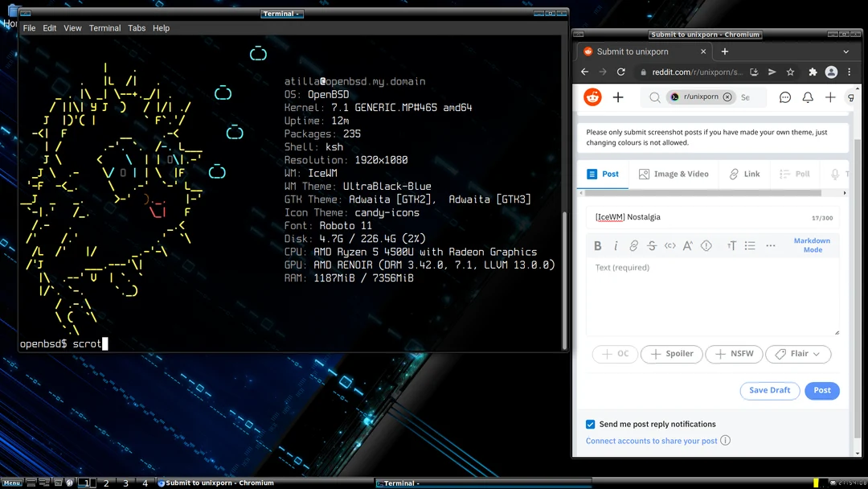Click the post body text area
This screenshot has width=868, height=489.
coord(712,296)
